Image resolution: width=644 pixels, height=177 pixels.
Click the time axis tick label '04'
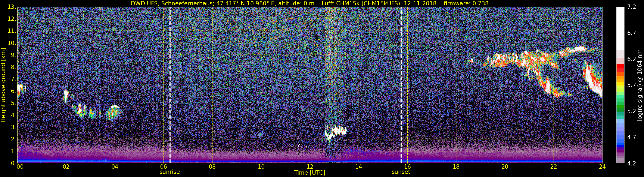(x=115, y=167)
